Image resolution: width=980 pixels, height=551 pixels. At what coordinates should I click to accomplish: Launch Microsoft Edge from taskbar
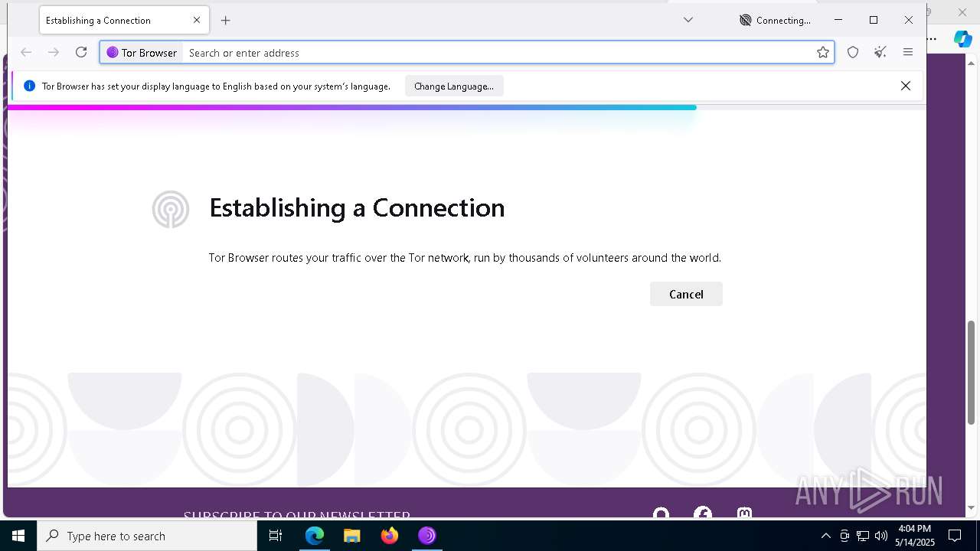pos(314,536)
